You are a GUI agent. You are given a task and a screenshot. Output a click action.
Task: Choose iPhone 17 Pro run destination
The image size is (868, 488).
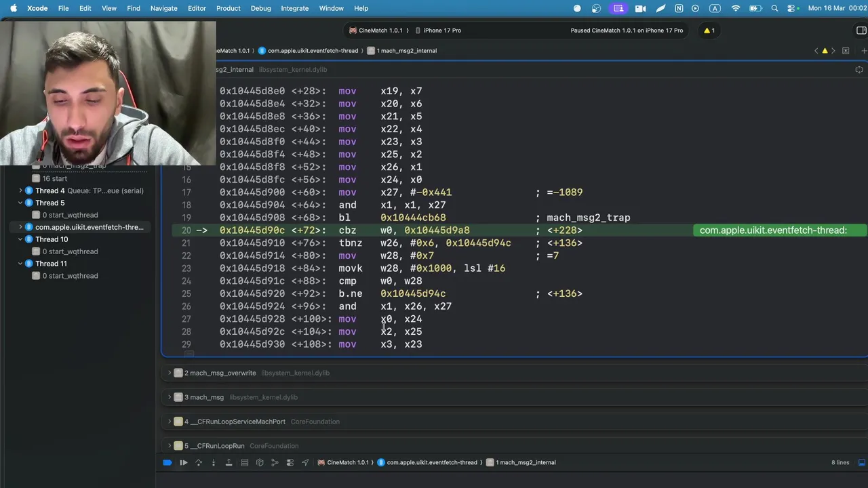[x=437, y=30]
